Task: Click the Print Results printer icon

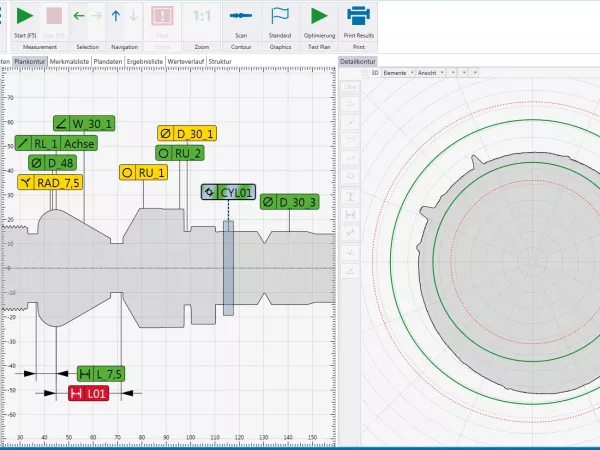Action: [357, 17]
